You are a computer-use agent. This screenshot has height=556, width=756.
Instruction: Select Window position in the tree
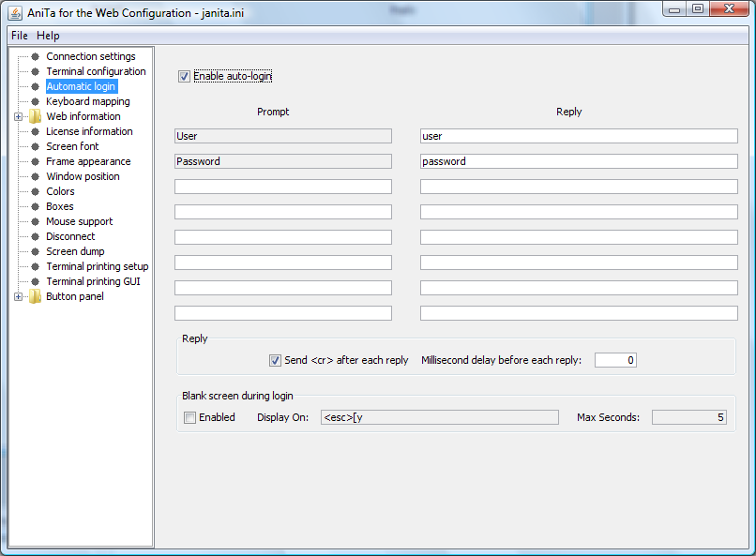83,176
